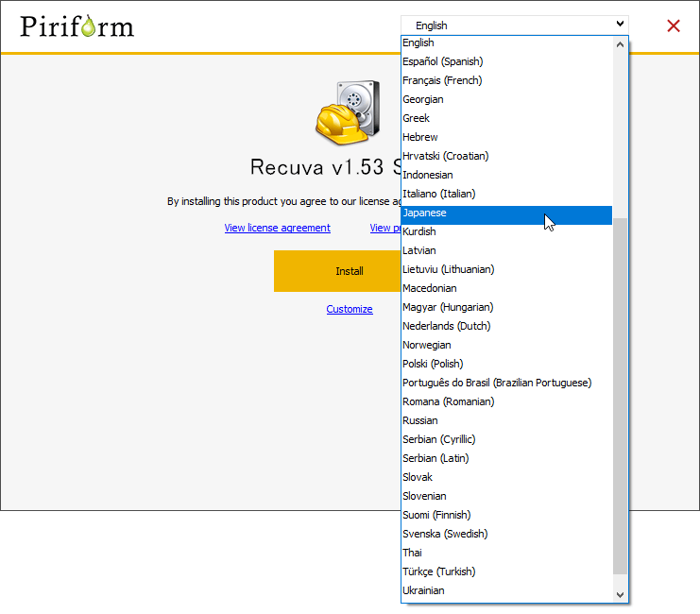This screenshot has height=614, width=700.
Task: Click the yellow Install button
Action: [x=337, y=271]
